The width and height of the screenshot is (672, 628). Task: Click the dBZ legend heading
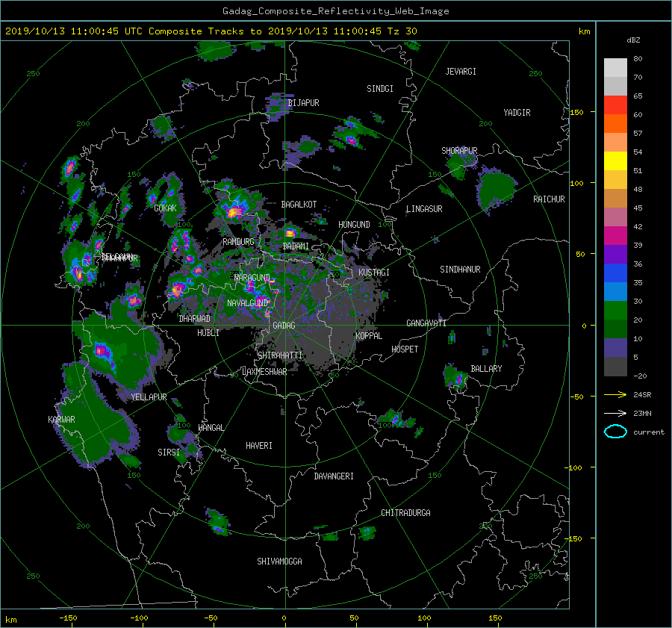633,40
